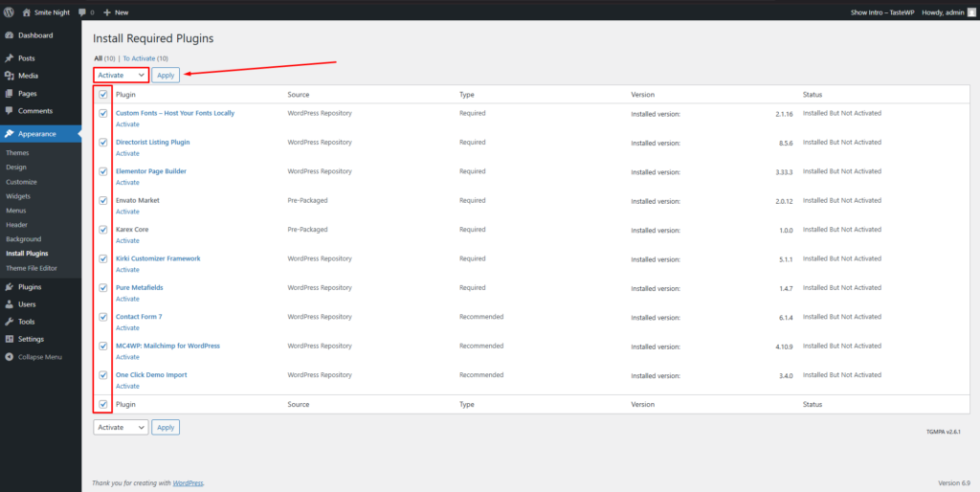Screen dimensions: 980x492
Task: Click the Tools wrench icon
Action: (x=9, y=322)
